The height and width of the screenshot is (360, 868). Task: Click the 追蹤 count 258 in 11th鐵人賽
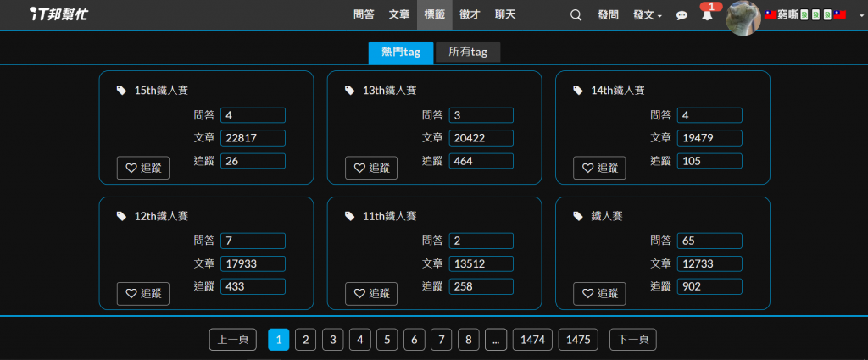pos(481,286)
